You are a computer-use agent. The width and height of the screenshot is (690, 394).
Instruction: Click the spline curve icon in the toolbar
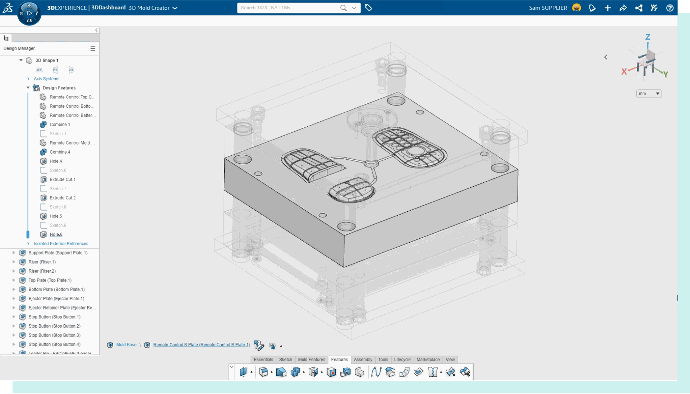(x=375, y=372)
